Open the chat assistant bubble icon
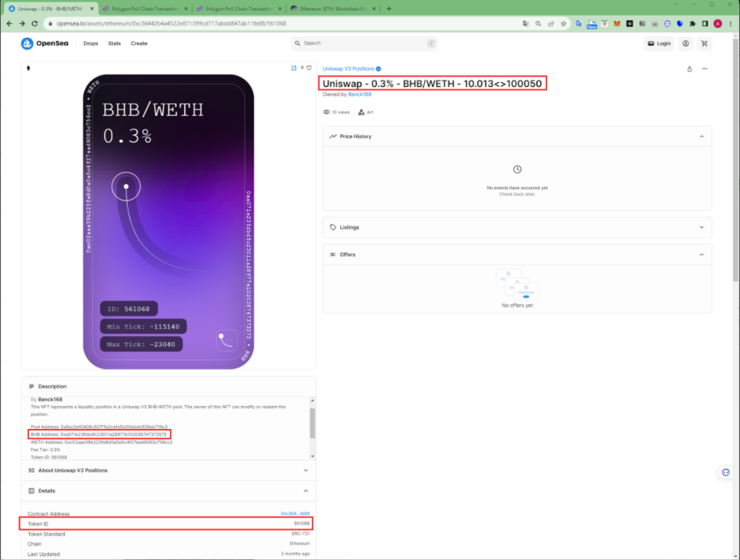Image resolution: width=740 pixels, height=560 pixels. click(725, 472)
